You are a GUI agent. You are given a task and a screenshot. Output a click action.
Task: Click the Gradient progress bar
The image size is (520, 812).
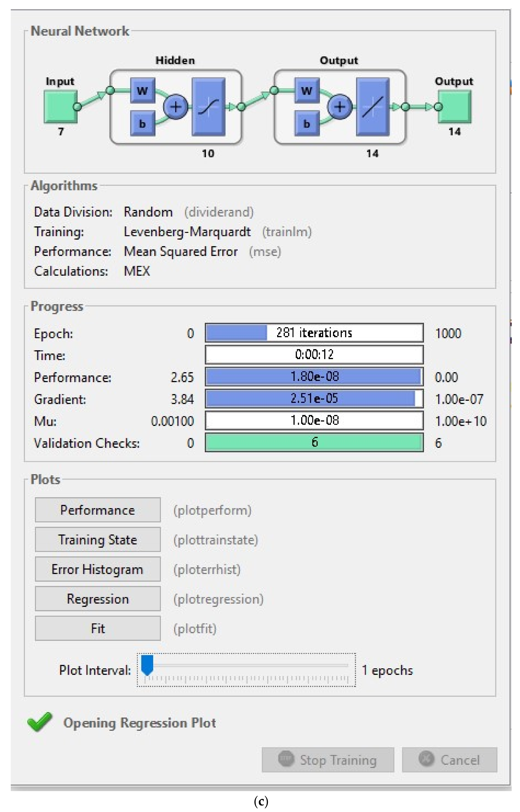click(x=314, y=398)
